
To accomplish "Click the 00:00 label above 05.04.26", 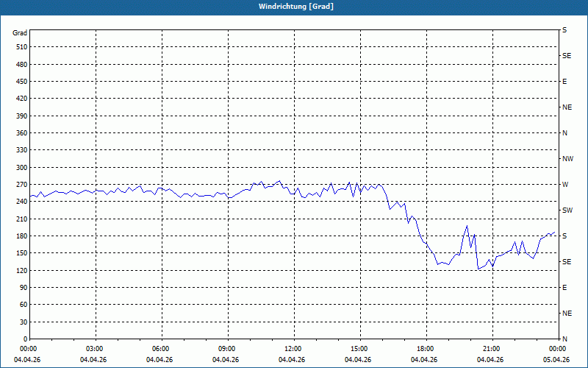I will coord(559,349).
